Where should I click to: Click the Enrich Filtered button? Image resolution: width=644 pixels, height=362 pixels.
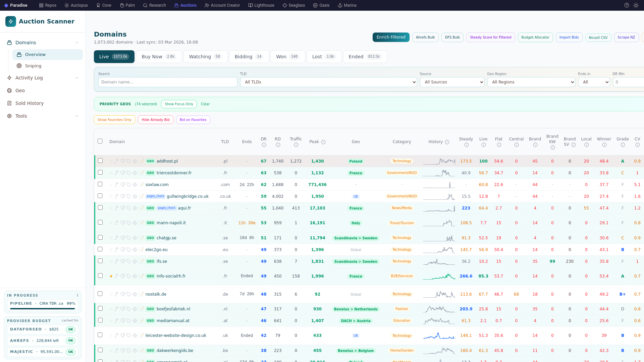pyautogui.click(x=391, y=37)
